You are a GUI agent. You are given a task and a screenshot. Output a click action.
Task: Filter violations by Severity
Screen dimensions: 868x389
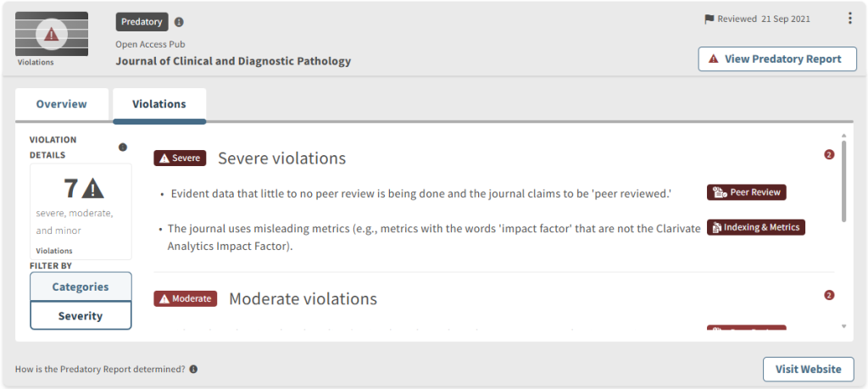(81, 316)
